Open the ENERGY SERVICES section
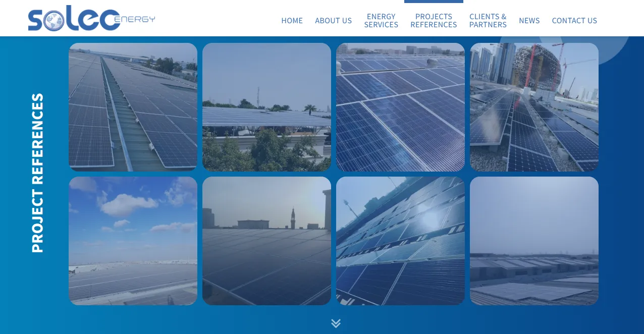644x334 pixels. [381, 21]
